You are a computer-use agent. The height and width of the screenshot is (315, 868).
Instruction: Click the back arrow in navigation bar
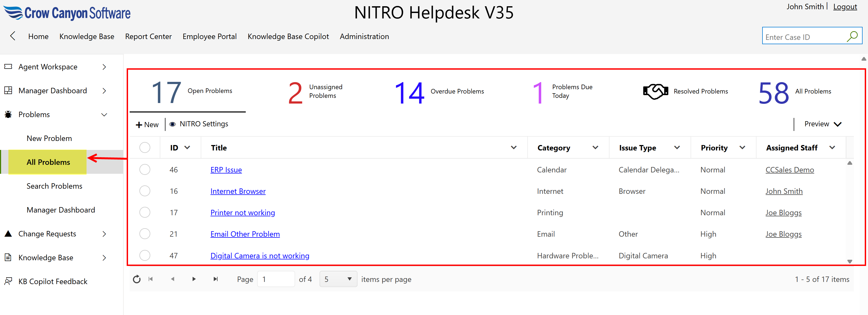click(x=13, y=36)
